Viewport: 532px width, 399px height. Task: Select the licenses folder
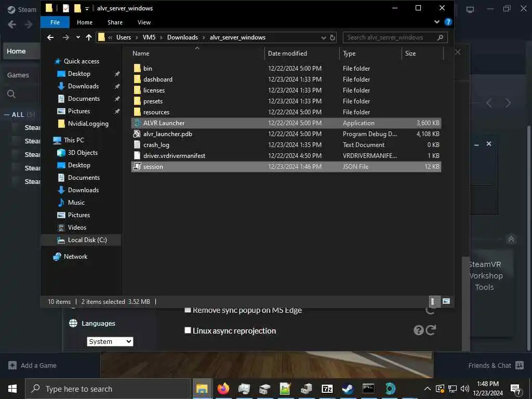pos(286,90)
